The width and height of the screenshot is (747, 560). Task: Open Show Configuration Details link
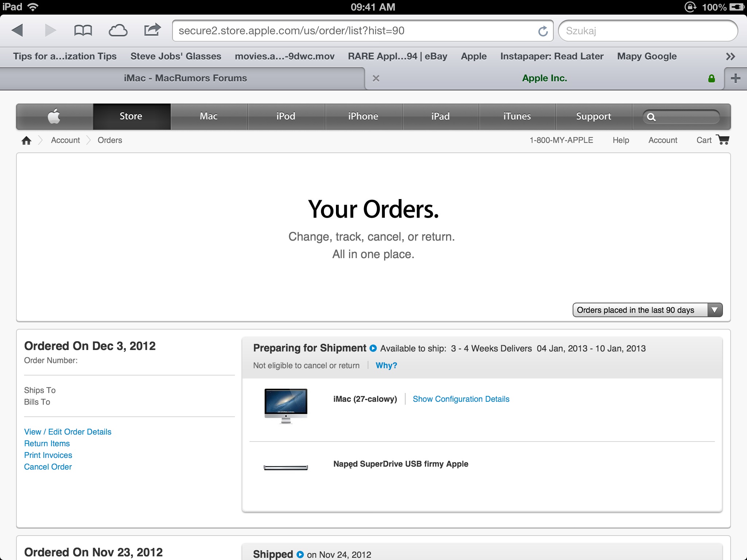coord(461,399)
